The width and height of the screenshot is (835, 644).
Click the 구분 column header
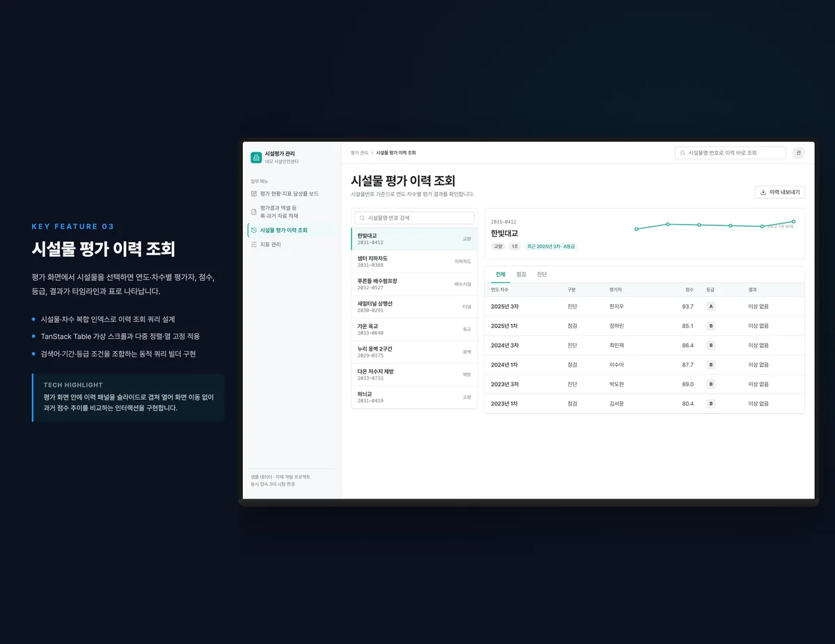pos(572,289)
